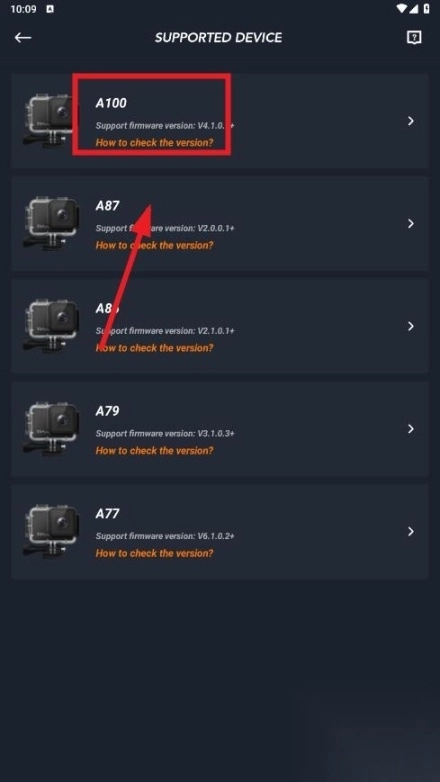440x782 pixels.
Task: Select the A87 device title
Action: tap(107, 205)
